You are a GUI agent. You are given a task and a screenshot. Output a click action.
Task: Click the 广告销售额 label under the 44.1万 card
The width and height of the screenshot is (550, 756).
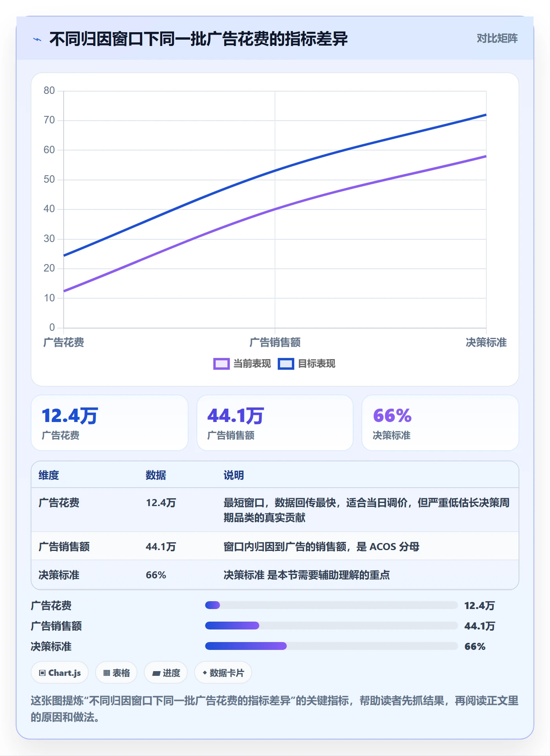coord(231,435)
